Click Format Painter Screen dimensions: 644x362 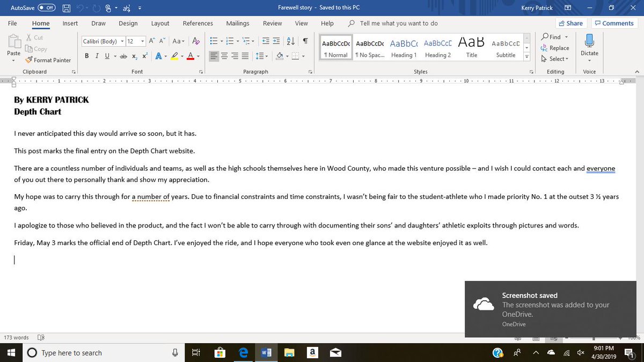coord(48,60)
